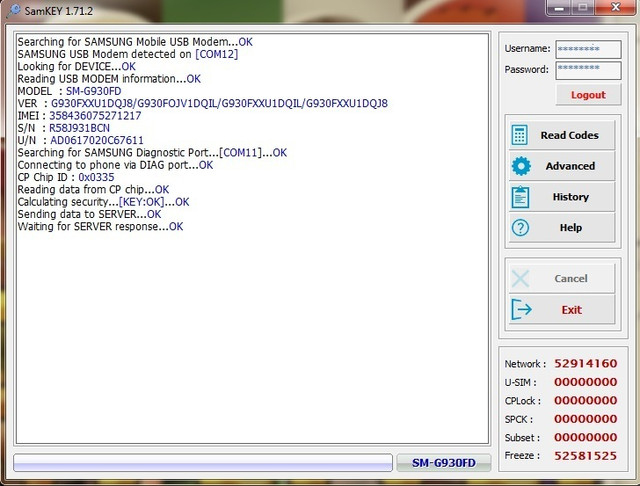
Task: Click the SM-G930FD model button at the bottom
Action: click(x=444, y=463)
